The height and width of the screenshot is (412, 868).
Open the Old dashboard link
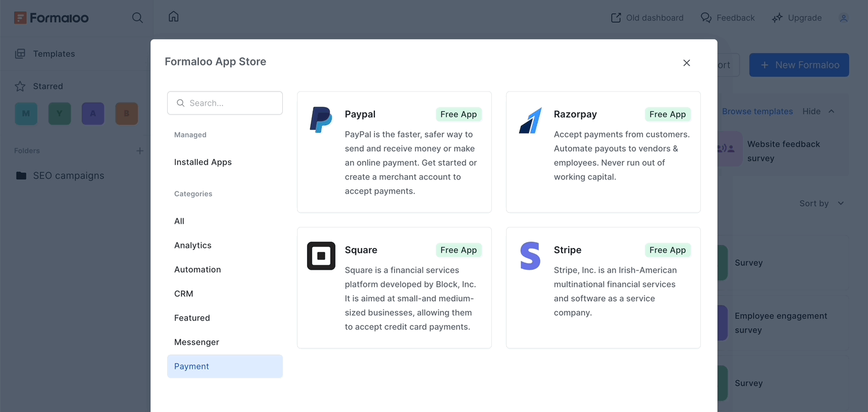[647, 18]
